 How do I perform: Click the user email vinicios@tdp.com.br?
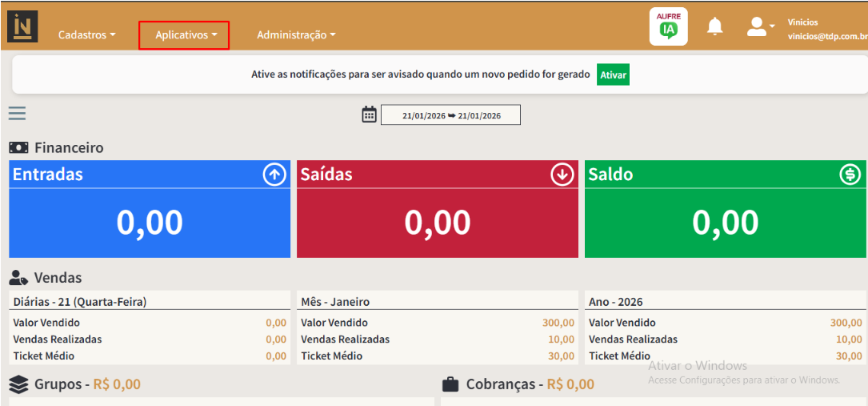(826, 37)
